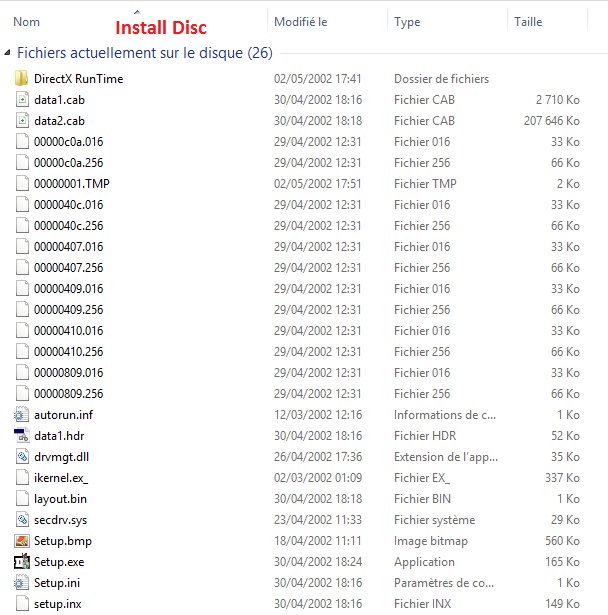This screenshot has width=608, height=615.
Task: Click the 00000c0a.256 file icon
Action: click(22, 162)
